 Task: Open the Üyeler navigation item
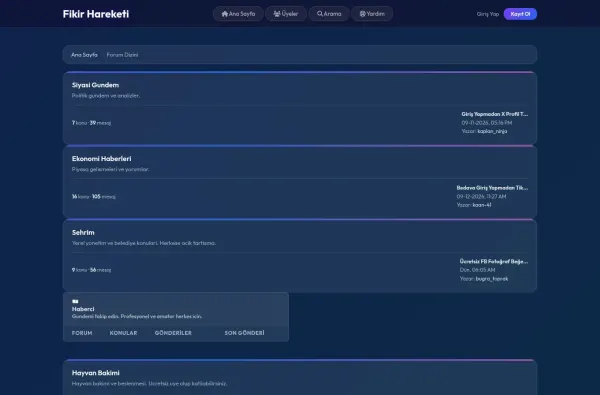286,14
